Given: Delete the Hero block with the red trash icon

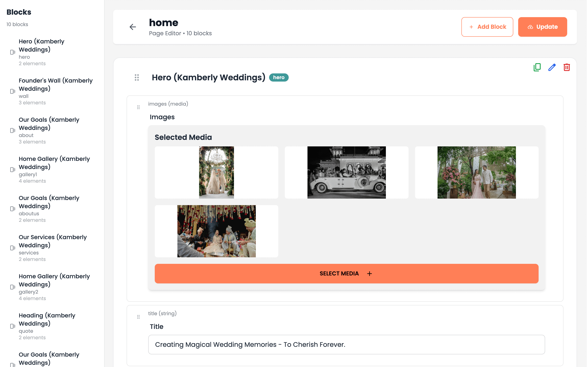Looking at the screenshot, I should pos(567,67).
